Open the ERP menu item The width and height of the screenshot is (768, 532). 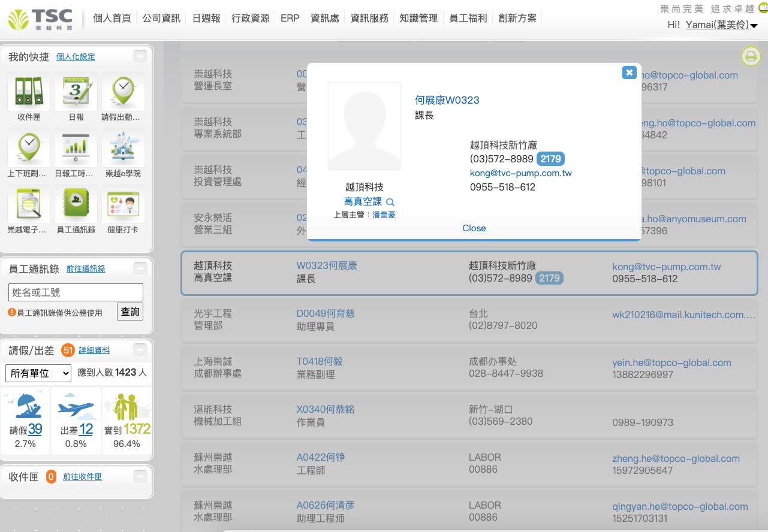click(290, 18)
